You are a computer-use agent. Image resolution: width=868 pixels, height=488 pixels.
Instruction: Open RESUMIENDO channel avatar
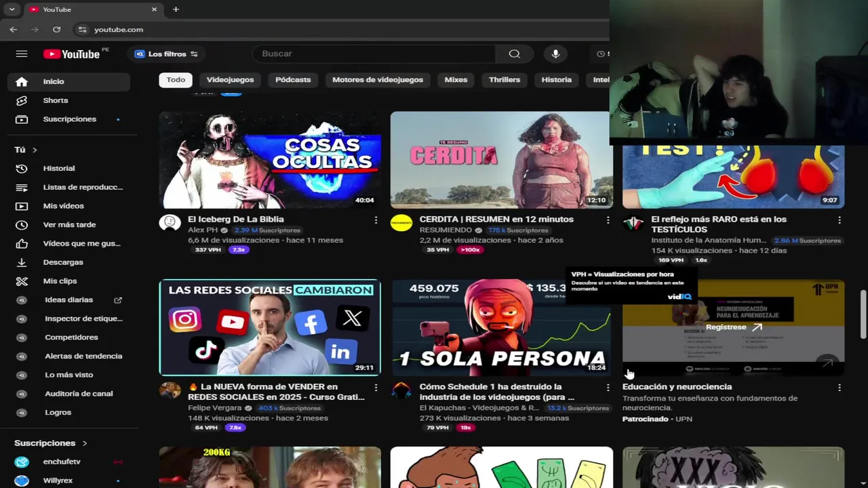coord(401,222)
